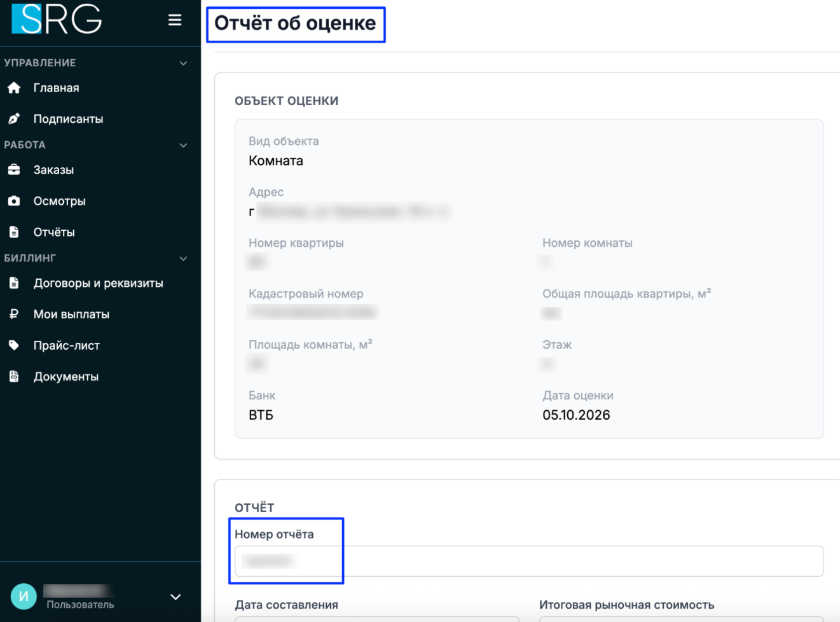Viewport: 840px width, 622px height.
Task: Click the Комната object type value
Action: [276, 161]
